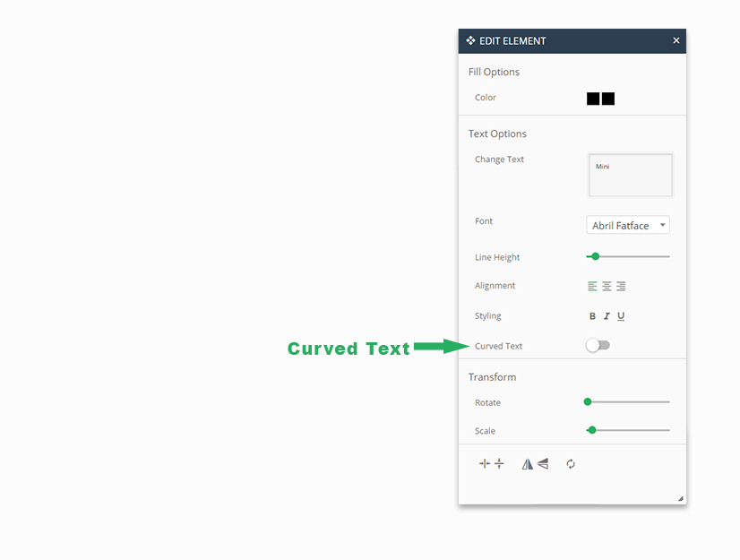The image size is (740, 560).
Task: Flip element vertically
Action: (x=543, y=464)
